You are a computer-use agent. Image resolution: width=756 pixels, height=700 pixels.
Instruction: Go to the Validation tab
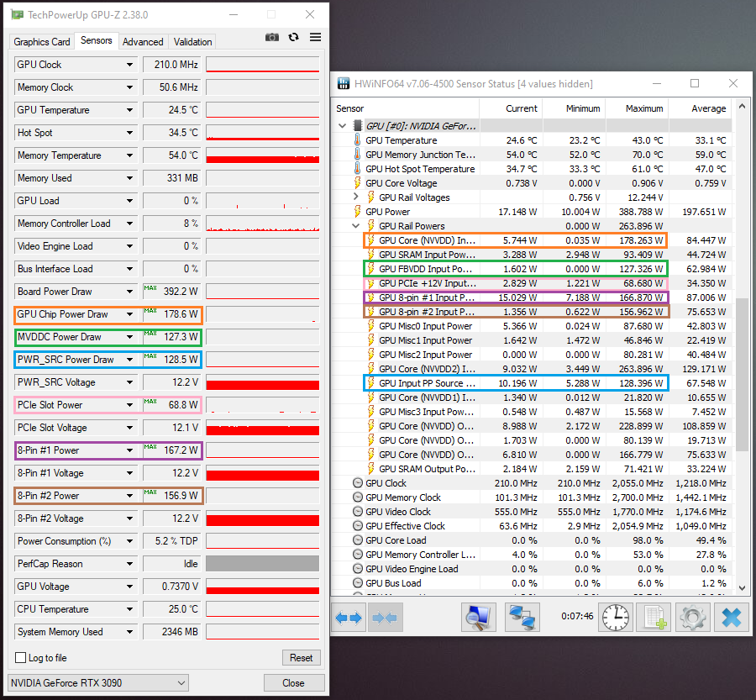pos(193,42)
